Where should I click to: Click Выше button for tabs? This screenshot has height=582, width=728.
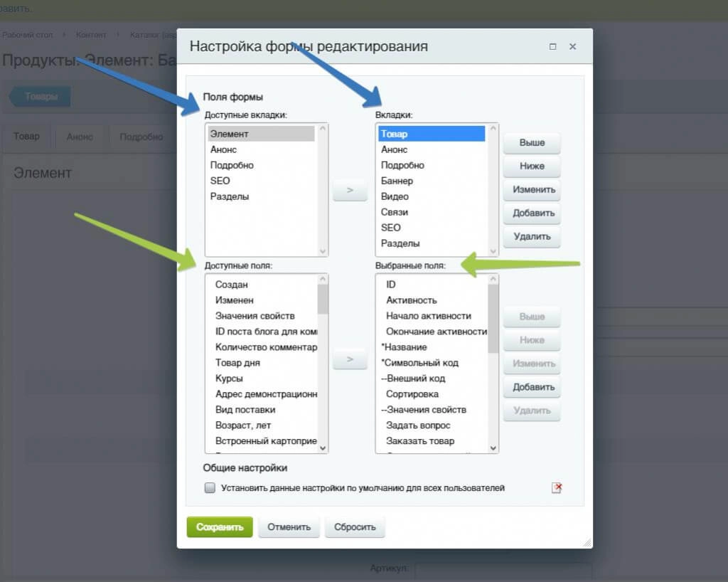532,142
